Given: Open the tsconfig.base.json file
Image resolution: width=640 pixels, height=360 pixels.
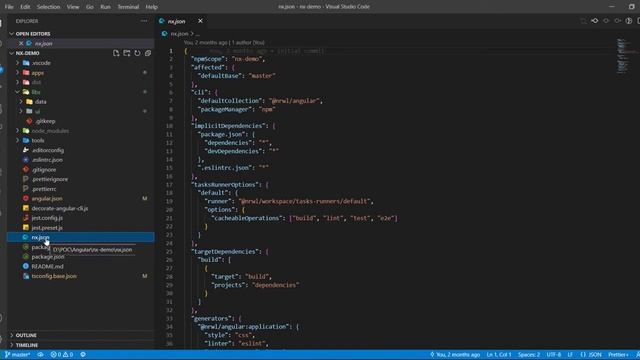Looking at the screenshot, I should pyautogui.click(x=54, y=276).
